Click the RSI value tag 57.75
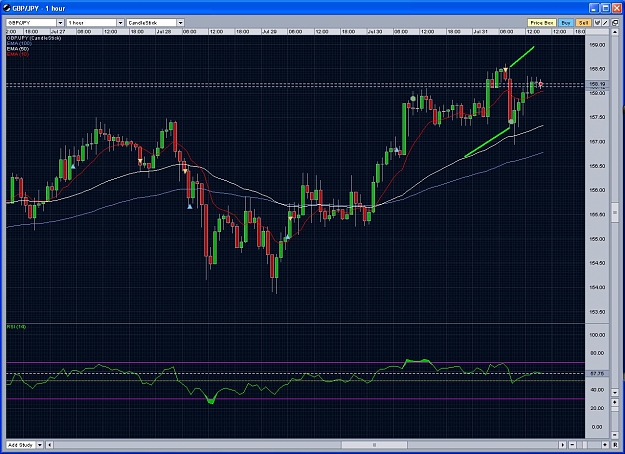The height and width of the screenshot is (454, 625). point(597,373)
